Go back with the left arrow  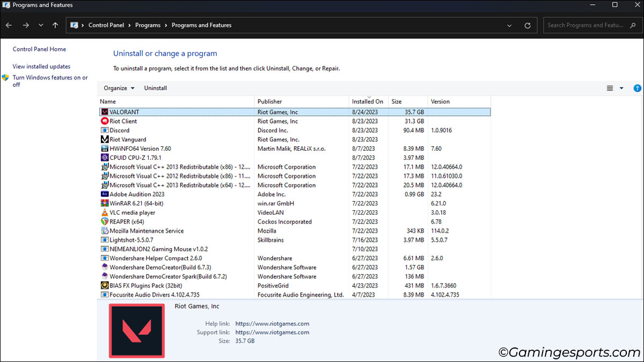coord(9,25)
